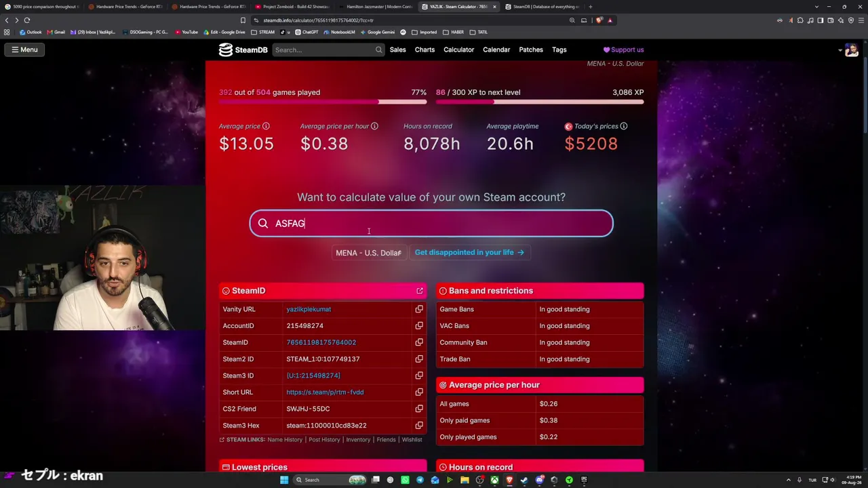Open the Patches page
This screenshot has height=488, width=868.
tap(531, 49)
